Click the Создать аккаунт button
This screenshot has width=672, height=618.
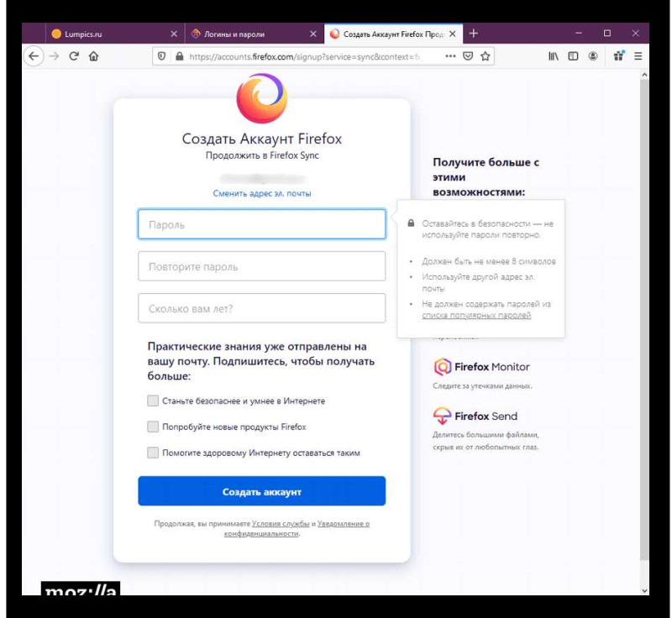[x=262, y=491]
